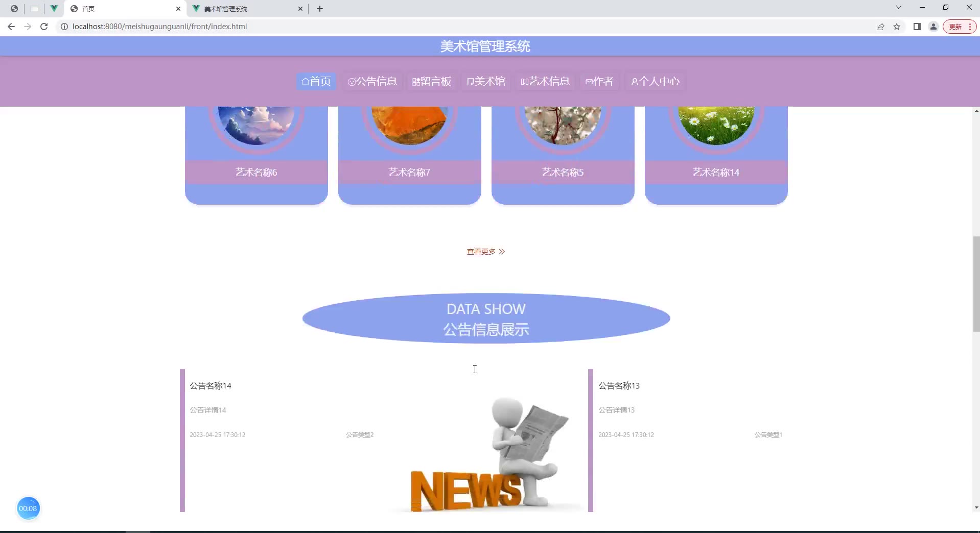
Task: Open the 艺术名称7 card image
Action: (410, 126)
